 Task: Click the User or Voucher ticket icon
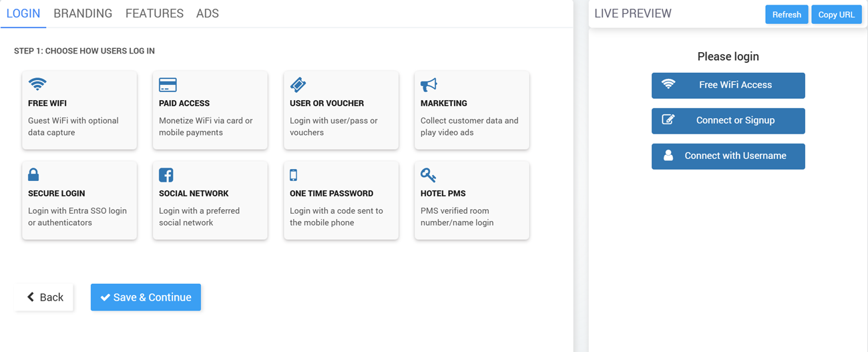pyautogui.click(x=298, y=85)
